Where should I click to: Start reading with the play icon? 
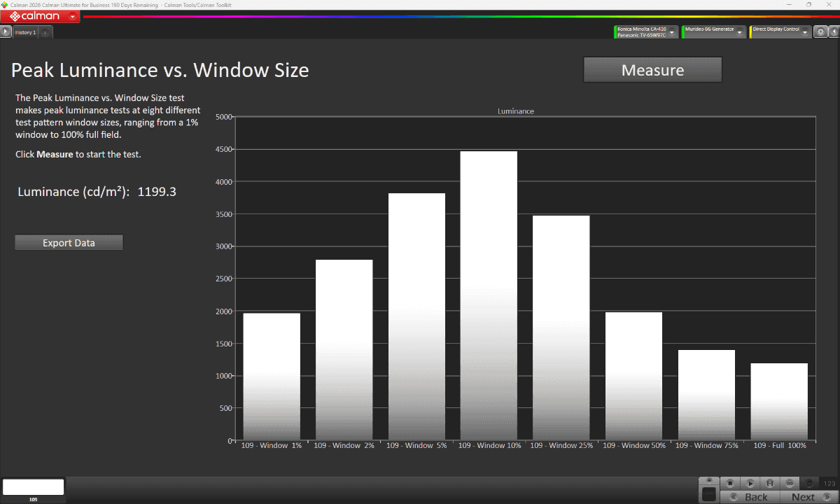pyautogui.click(x=750, y=483)
